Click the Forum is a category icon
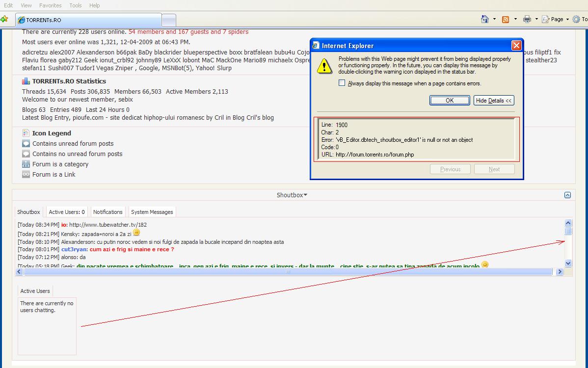The image size is (588, 368). click(26, 164)
